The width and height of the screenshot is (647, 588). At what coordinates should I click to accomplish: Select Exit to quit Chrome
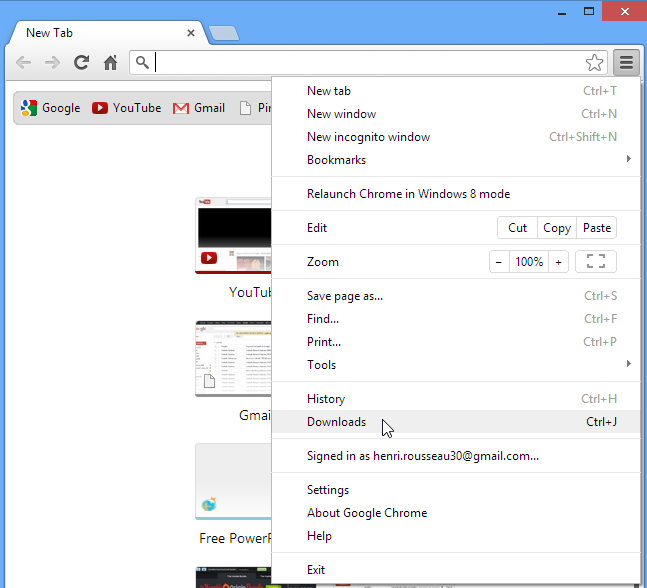pos(456,570)
